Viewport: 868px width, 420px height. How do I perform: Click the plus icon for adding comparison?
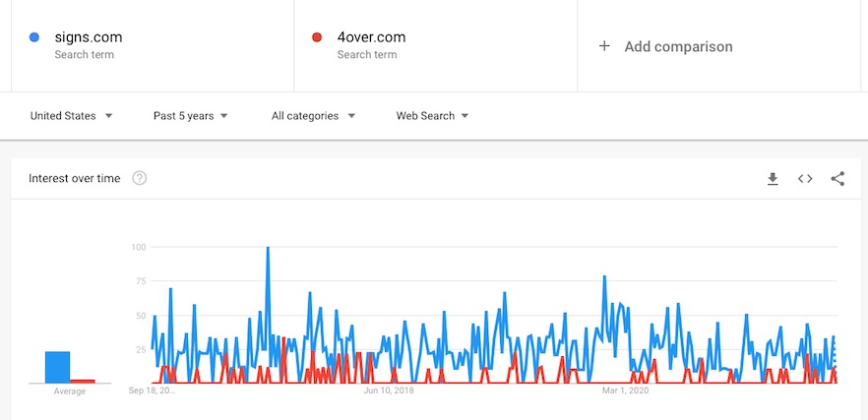[x=604, y=46]
